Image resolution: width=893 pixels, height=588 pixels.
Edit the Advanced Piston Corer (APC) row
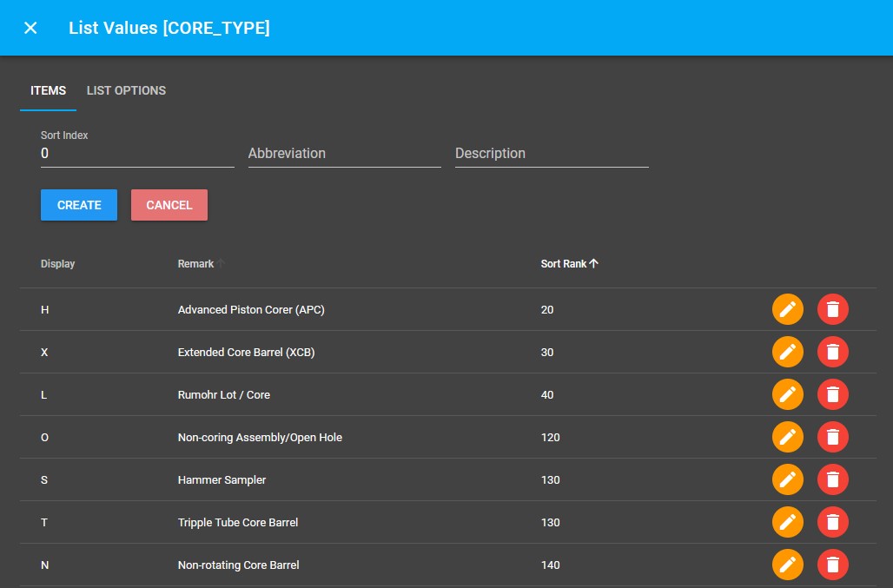787,309
